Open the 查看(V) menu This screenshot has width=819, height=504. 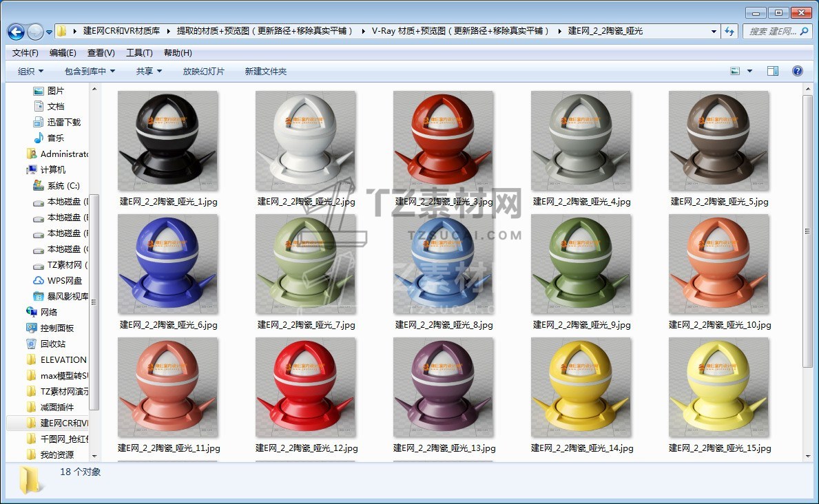coord(101,53)
